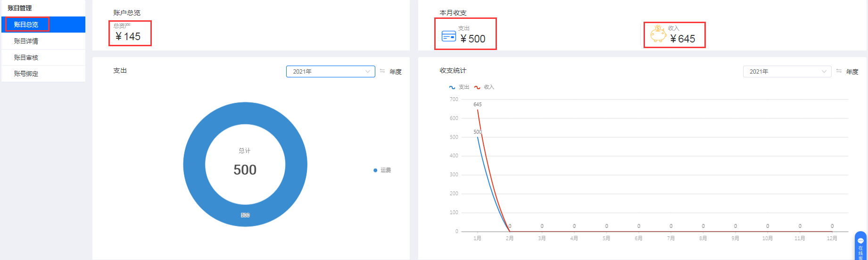Collapse the 账目管理 sidebar section
868x260 pixels.
(x=20, y=8)
